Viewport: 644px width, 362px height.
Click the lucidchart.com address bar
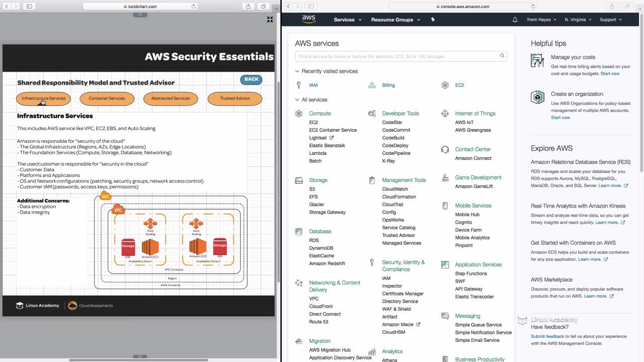coord(140,7)
